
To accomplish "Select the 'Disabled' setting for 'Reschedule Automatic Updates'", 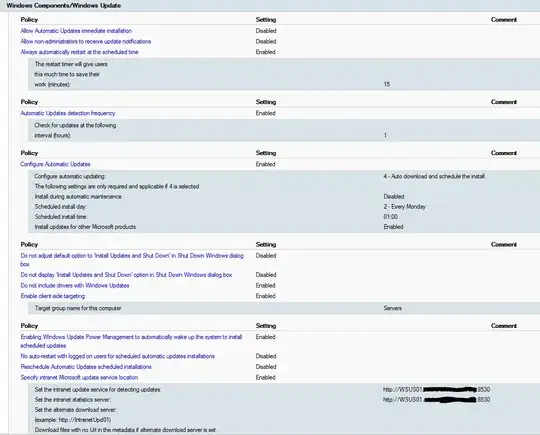I will click(266, 367).
